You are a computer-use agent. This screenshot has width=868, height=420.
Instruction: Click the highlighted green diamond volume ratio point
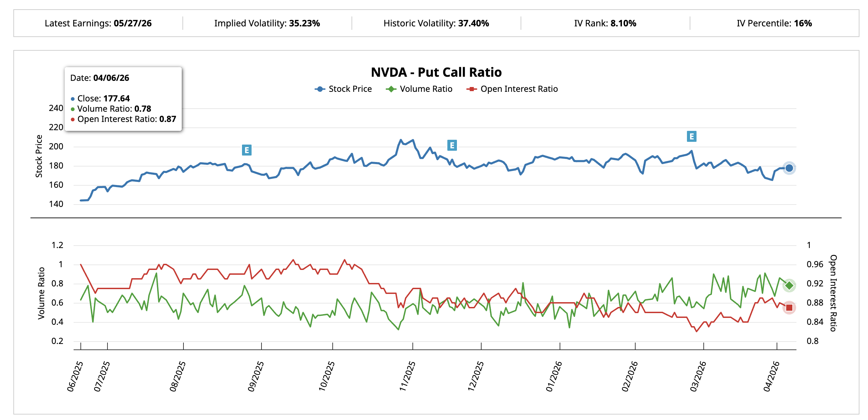[789, 285]
